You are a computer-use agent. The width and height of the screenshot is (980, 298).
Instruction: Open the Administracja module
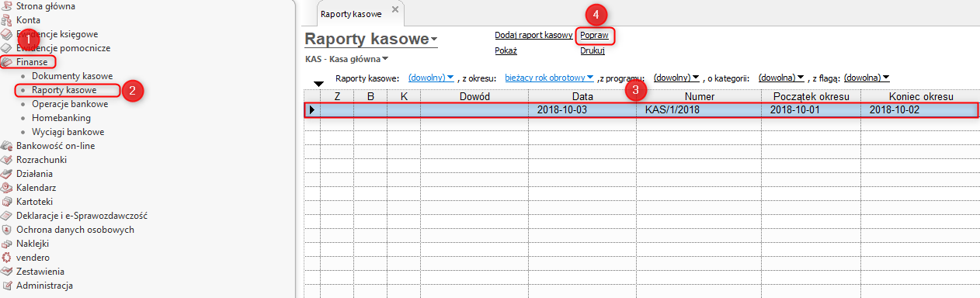click(44, 286)
